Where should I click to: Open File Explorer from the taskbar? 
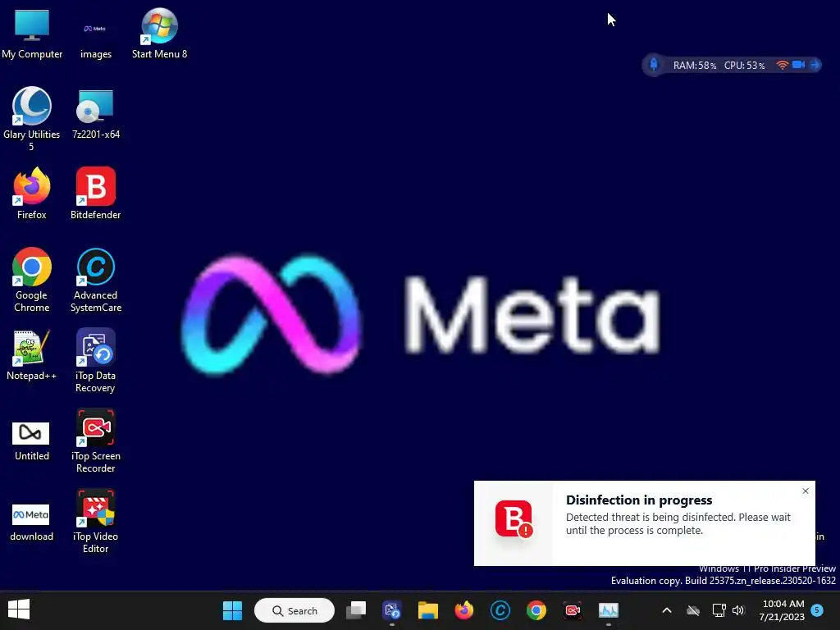pos(427,610)
